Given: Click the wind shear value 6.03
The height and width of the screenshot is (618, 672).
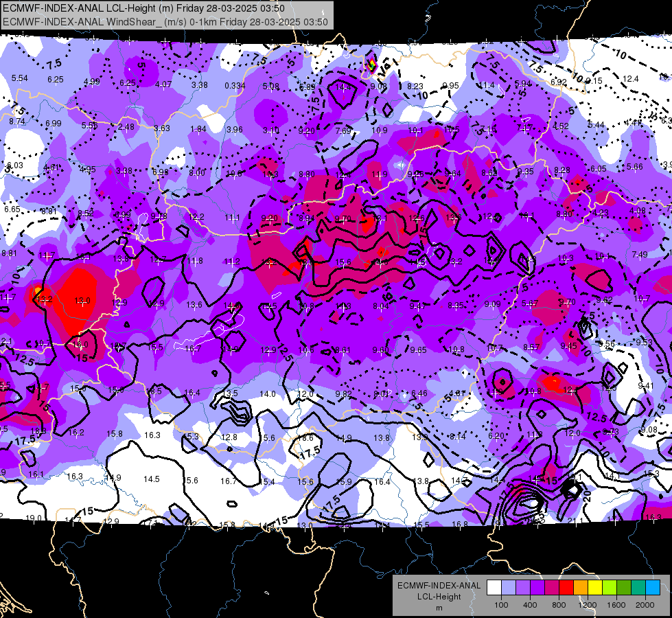Looking at the screenshot, I should coord(15,165).
